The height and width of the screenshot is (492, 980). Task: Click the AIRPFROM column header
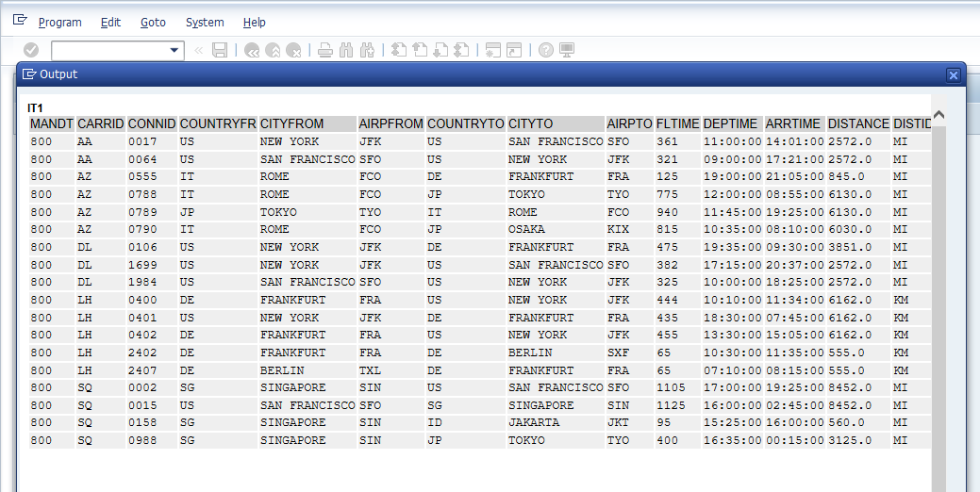coord(391,123)
